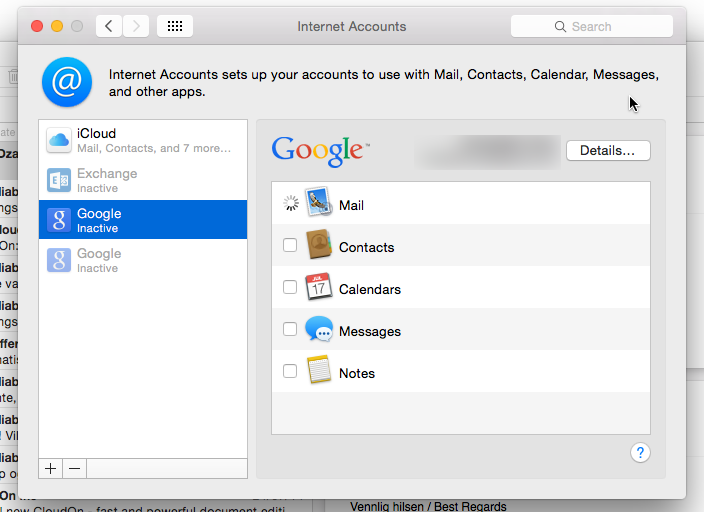Click the Internet Accounts window title
The image size is (704, 512).
[352, 26]
